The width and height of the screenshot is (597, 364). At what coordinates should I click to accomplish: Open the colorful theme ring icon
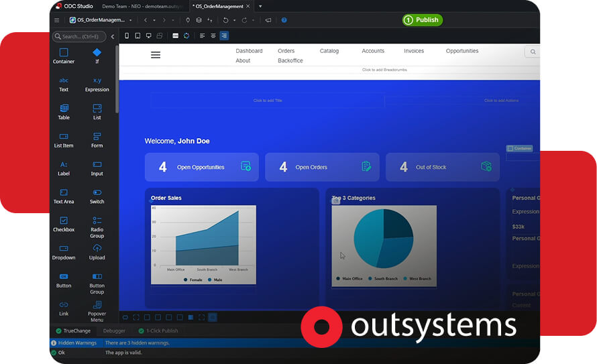[x=186, y=36]
